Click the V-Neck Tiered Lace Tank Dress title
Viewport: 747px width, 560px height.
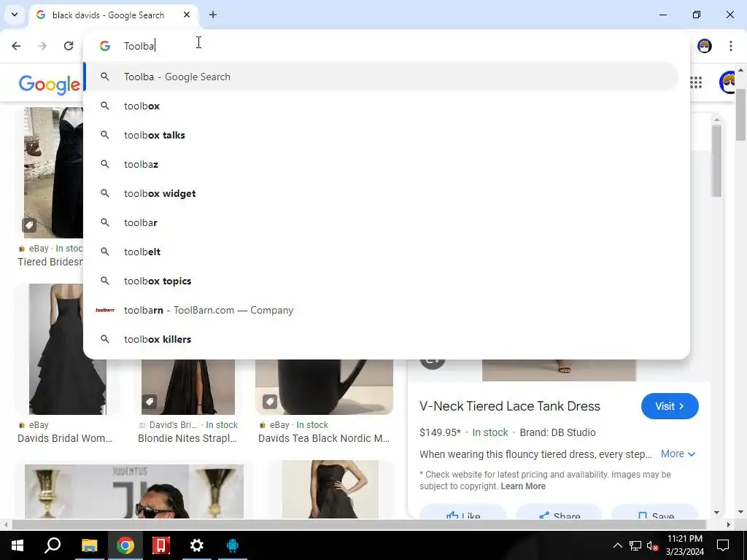pyautogui.click(x=510, y=406)
